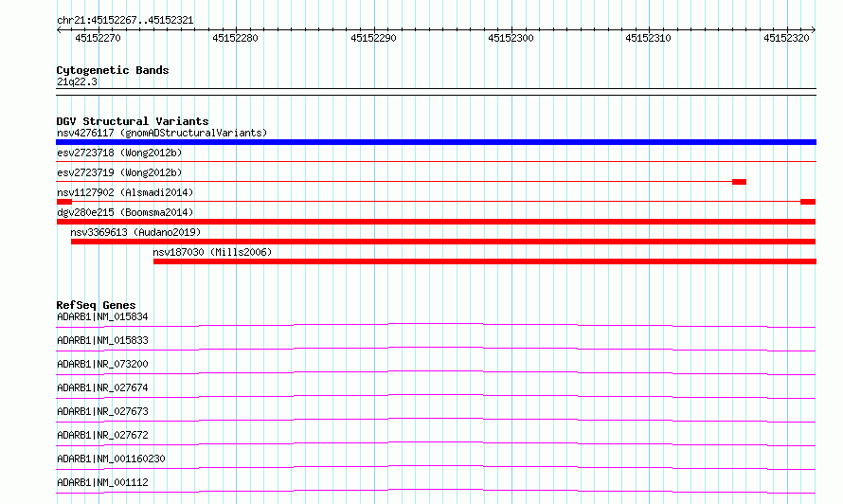This screenshot has width=843, height=504.
Task: Open transcript ADARB1|NM_015833
Action: [102, 340]
